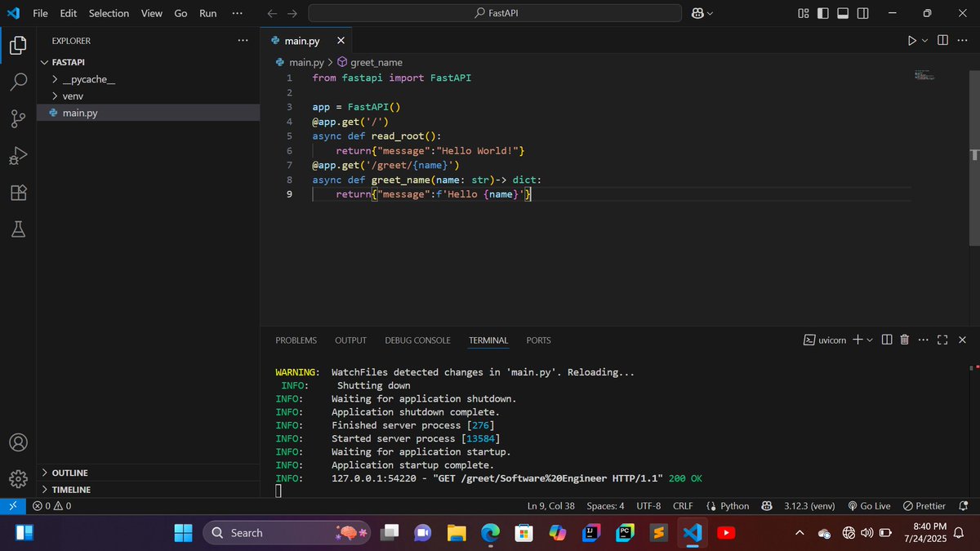The image size is (980, 551).
Task: Select Python interpreter 3.12.3 (venv)
Action: pos(808,506)
